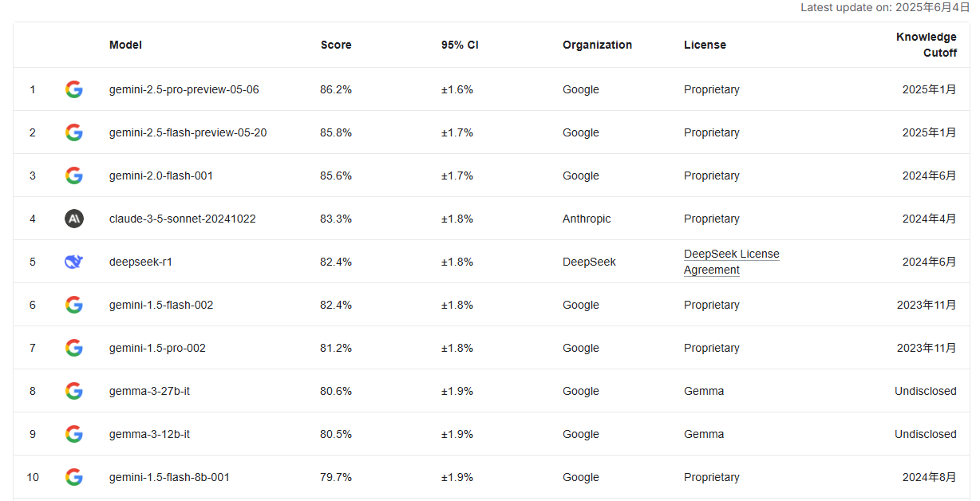Select the claude-3-5-sonnet-20241022 model name
Viewport: 980px width, 501px height.
pos(183,219)
